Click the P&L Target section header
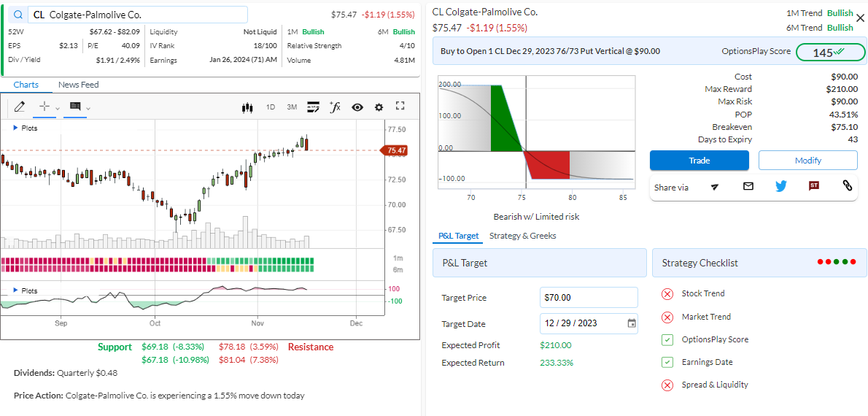 click(540, 263)
